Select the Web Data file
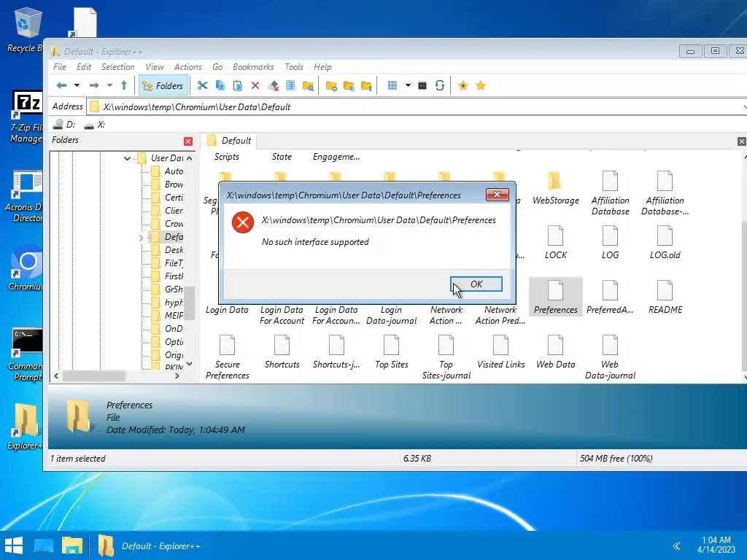This screenshot has width=747, height=560. point(555,352)
